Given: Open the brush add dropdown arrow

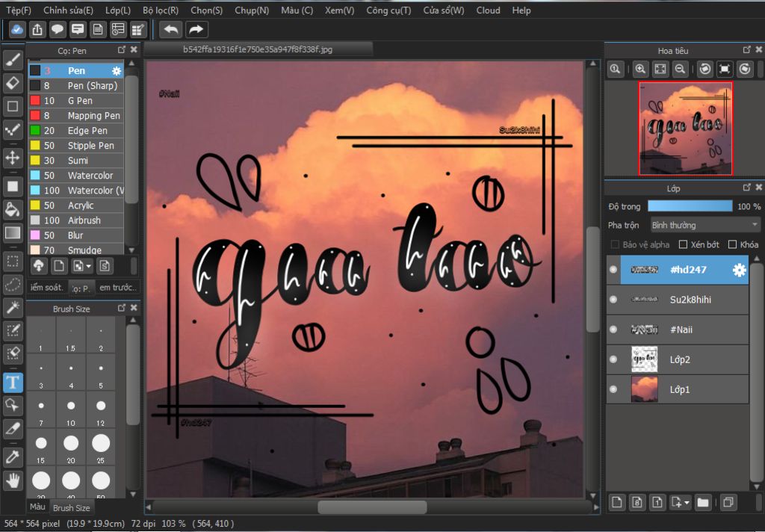Looking at the screenshot, I should [88, 267].
